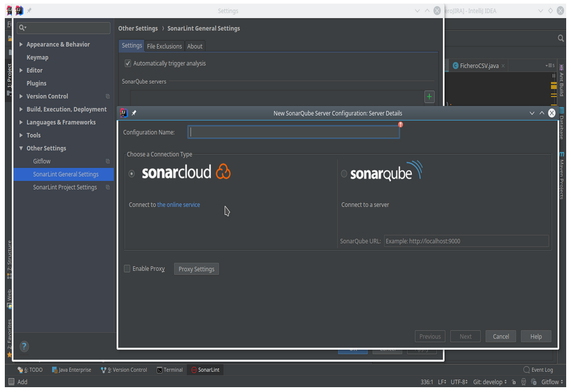Screen dimensions: 571x392
Task: Select SonarLint General Settings
Action: click(64, 175)
